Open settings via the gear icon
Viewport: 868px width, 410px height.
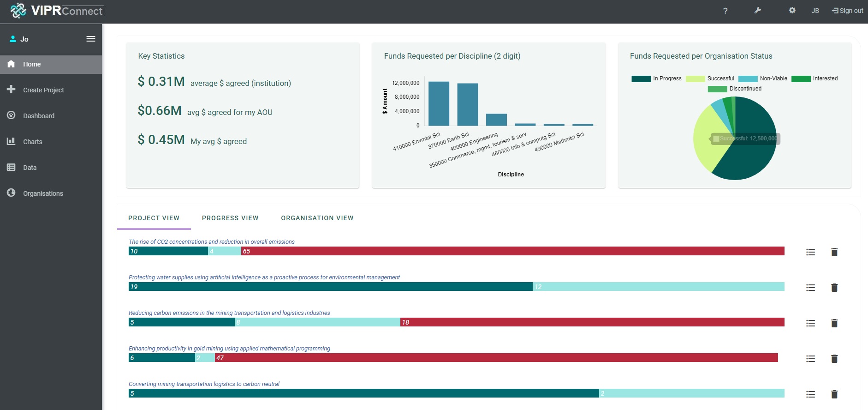pos(792,11)
